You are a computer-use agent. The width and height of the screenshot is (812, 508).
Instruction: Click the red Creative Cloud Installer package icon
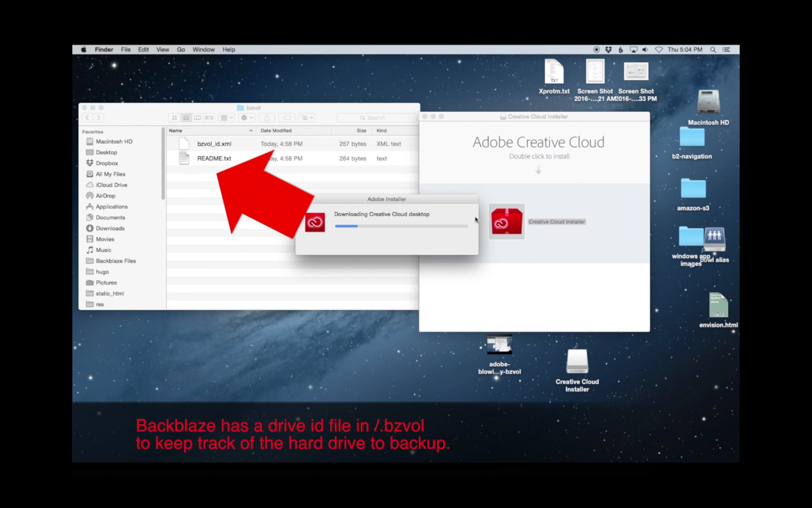[507, 221]
